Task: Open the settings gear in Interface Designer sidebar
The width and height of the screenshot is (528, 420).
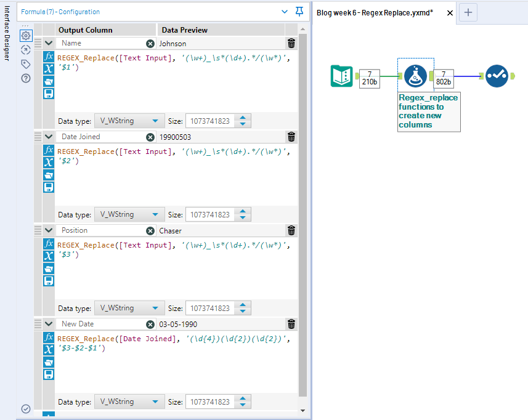Action: (25, 36)
